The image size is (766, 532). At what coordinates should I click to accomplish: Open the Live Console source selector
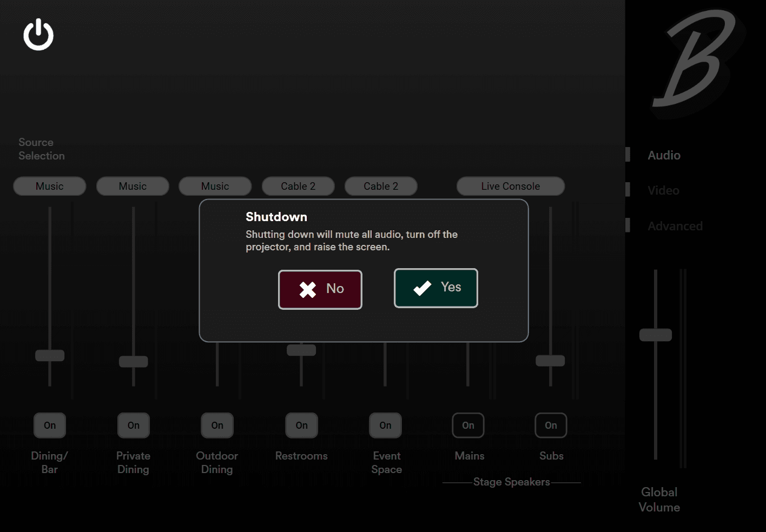pos(511,186)
